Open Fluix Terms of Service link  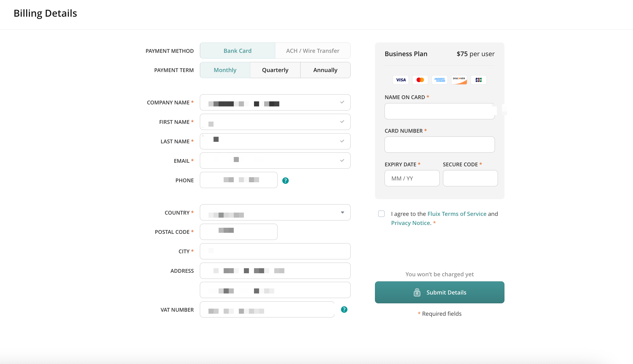(457, 214)
